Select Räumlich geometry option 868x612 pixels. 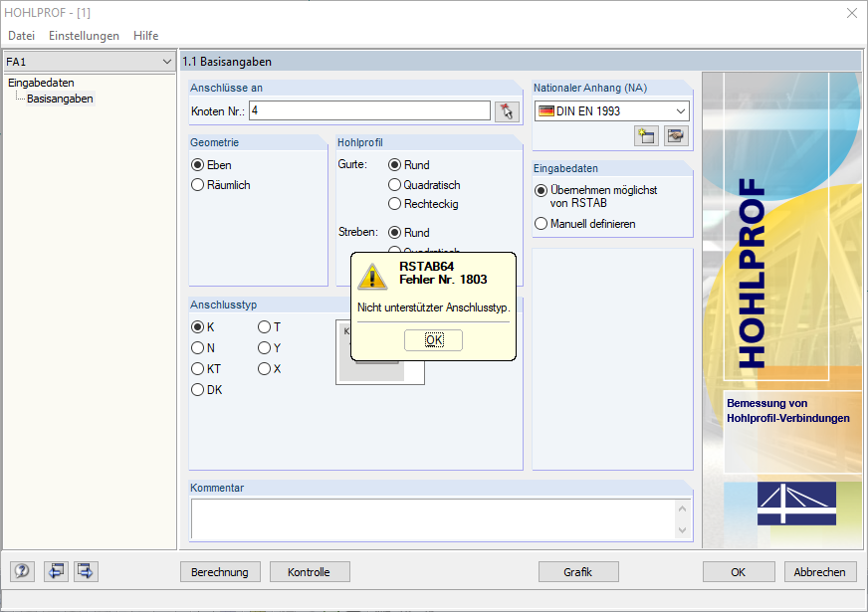pyautogui.click(x=221, y=185)
